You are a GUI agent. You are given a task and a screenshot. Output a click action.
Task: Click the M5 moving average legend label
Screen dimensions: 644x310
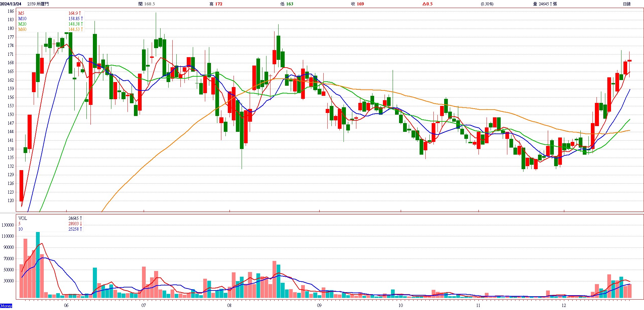[x=21, y=13]
